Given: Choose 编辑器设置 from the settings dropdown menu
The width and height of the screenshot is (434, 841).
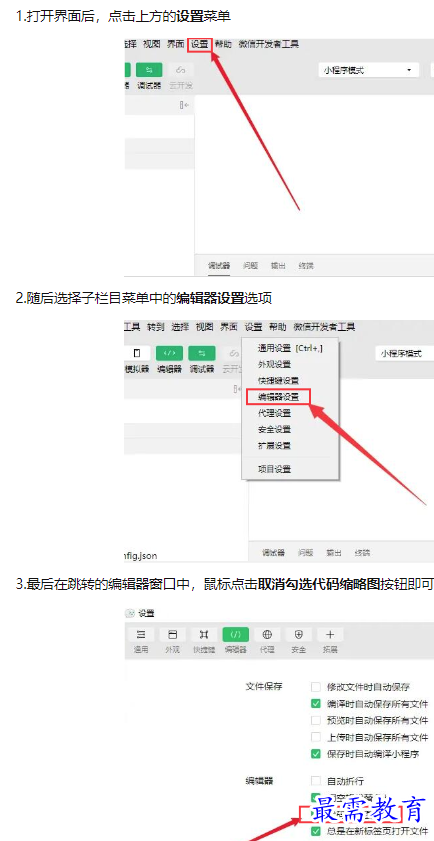Looking at the screenshot, I should (x=278, y=396).
